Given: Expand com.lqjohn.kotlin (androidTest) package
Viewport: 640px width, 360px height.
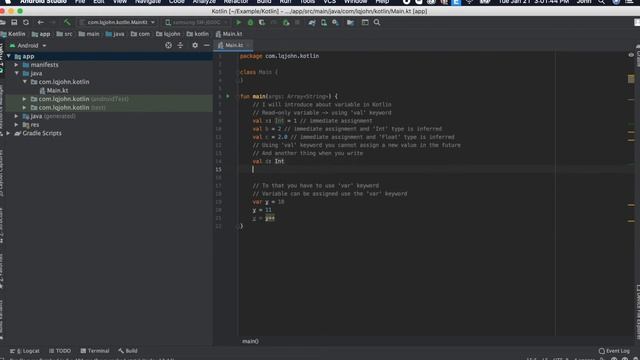Looking at the screenshot, I should [24, 99].
